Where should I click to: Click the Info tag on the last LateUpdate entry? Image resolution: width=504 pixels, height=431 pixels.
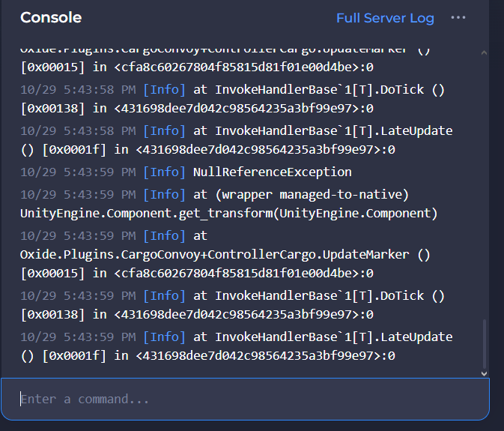coord(164,337)
